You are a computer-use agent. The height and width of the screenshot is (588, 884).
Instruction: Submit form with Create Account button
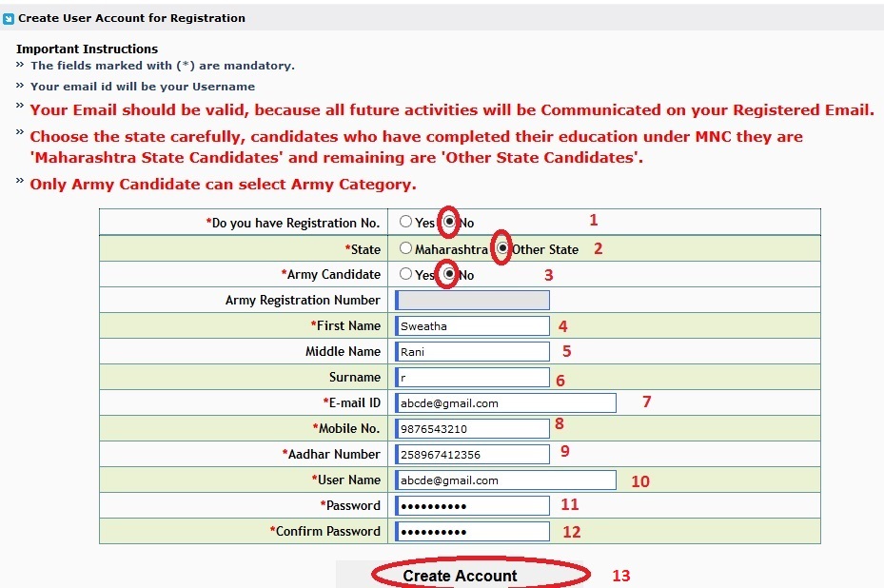pos(460,575)
